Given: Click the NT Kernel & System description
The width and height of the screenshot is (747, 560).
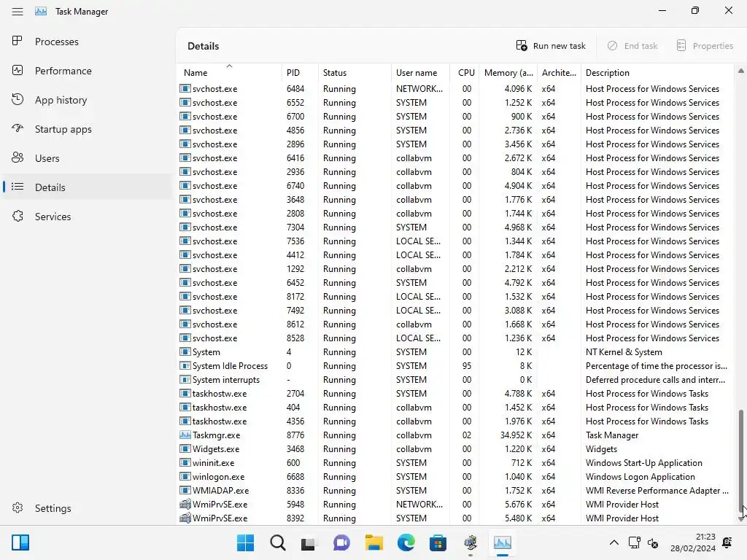Looking at the screenshot, I should [624, 352].
